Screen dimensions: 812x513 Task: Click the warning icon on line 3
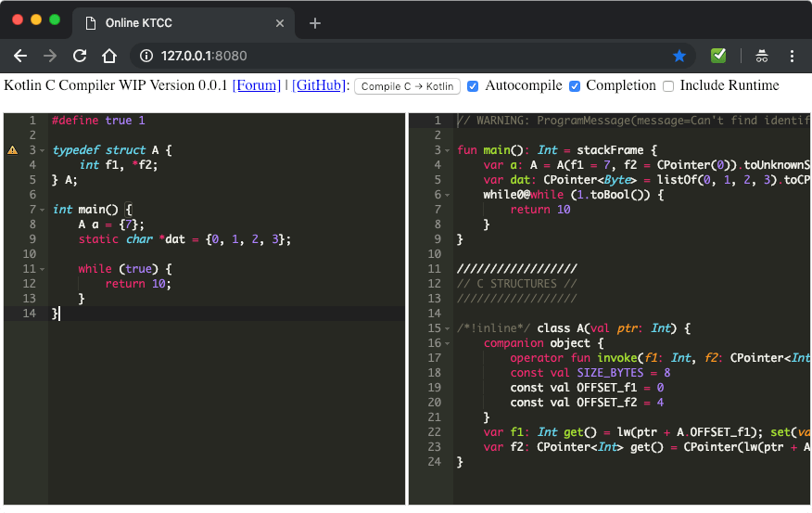click(12, 150)
